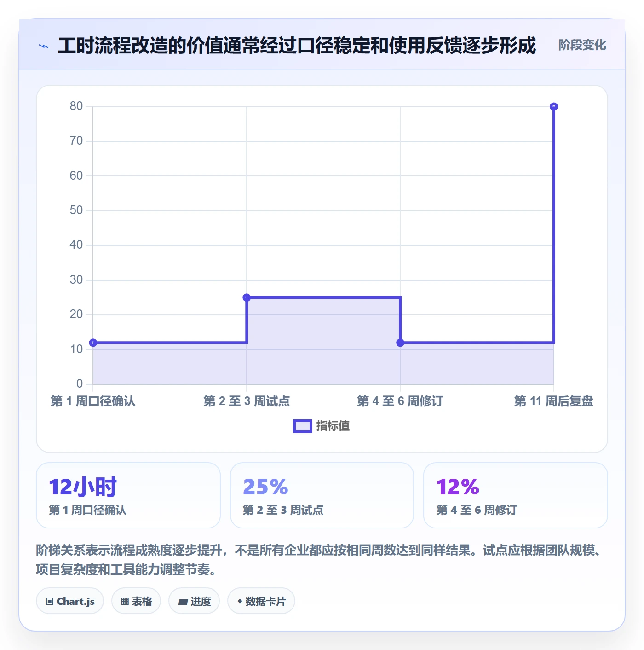Click the x-axis label 第 2 至 3 周试点
The height and width of the screenshot is (650, 644).
click(x=247, y=401)
